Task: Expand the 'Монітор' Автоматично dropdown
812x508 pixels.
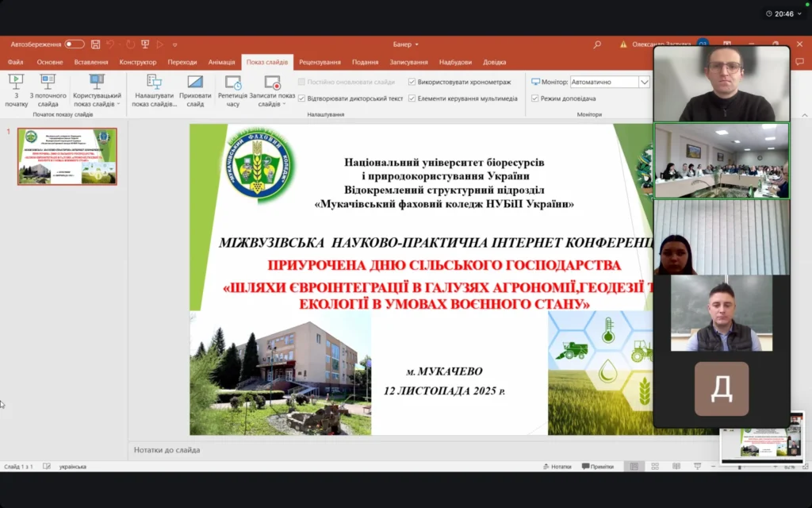Action: 644,82
